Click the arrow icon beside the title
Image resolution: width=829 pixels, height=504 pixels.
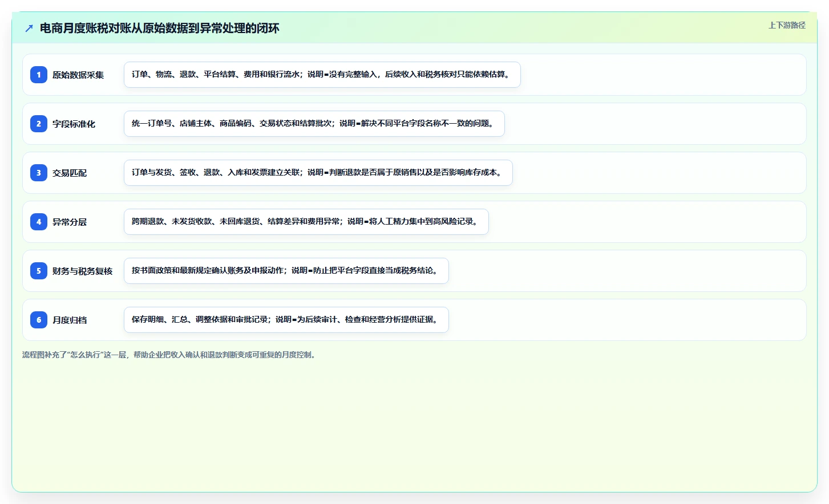[29, 28]
